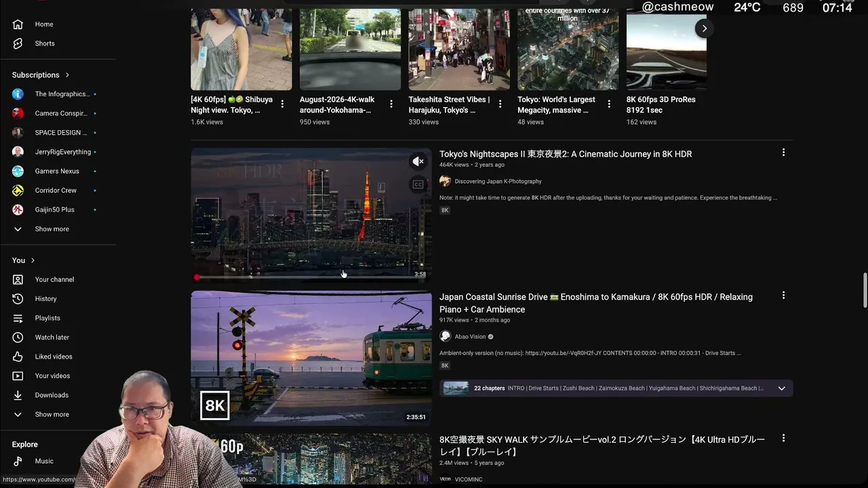Seek on Tokyo's Nightscapes preview progress bar
Screen dimensions: 868x488
pyautogui.click(x=311, y=277)
